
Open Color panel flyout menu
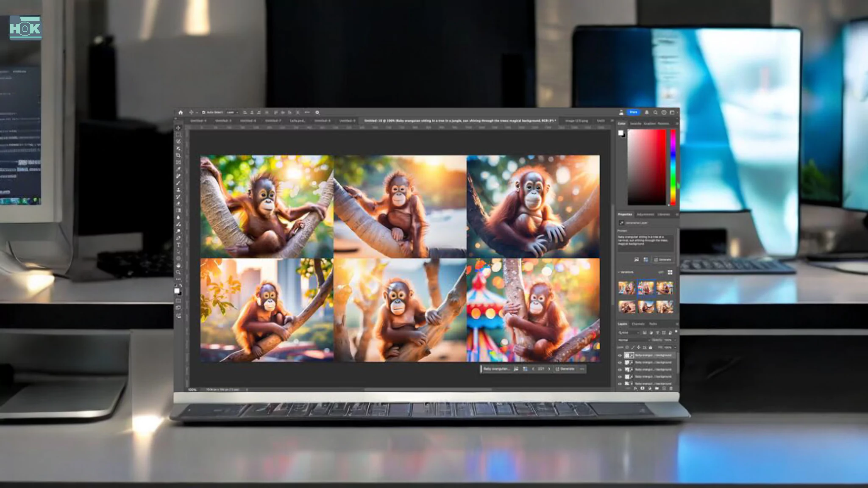click(x=677, y=124)
